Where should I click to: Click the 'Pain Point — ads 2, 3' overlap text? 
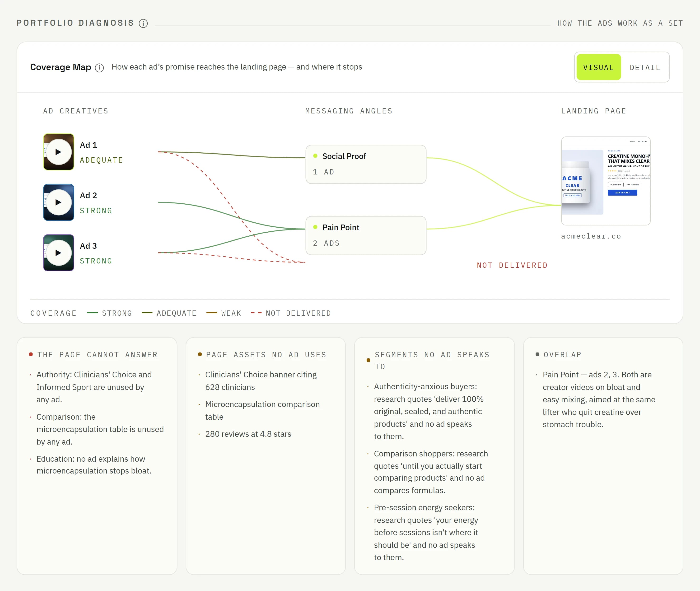tap(599, 399)
